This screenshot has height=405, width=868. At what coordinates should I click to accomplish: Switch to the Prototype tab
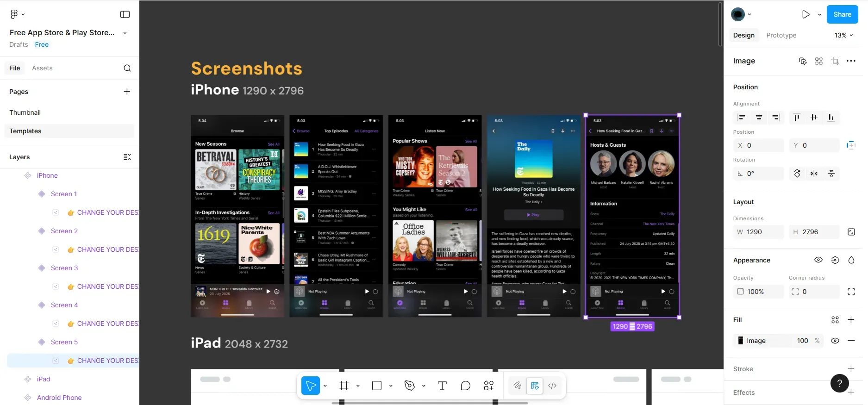(x=781, y=35)
